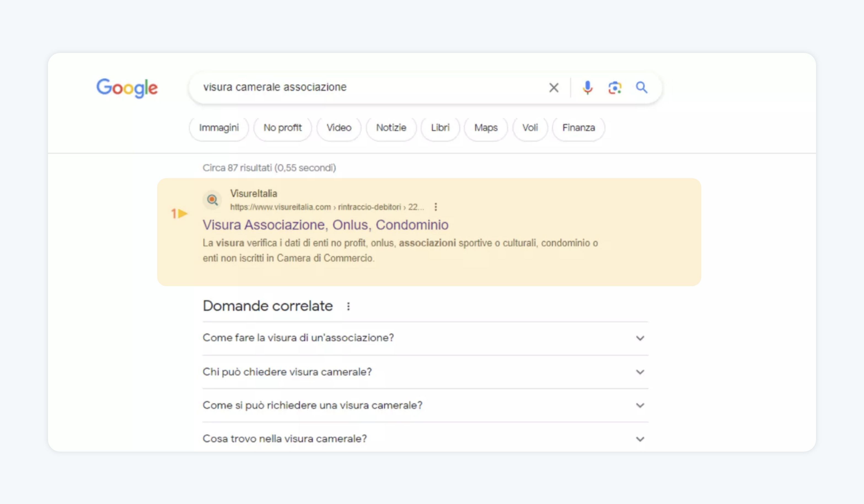The width and height of the screenshot is (864, 504).
Task: Click the VisureItalia site favicon
Action: tap(212, 200)
